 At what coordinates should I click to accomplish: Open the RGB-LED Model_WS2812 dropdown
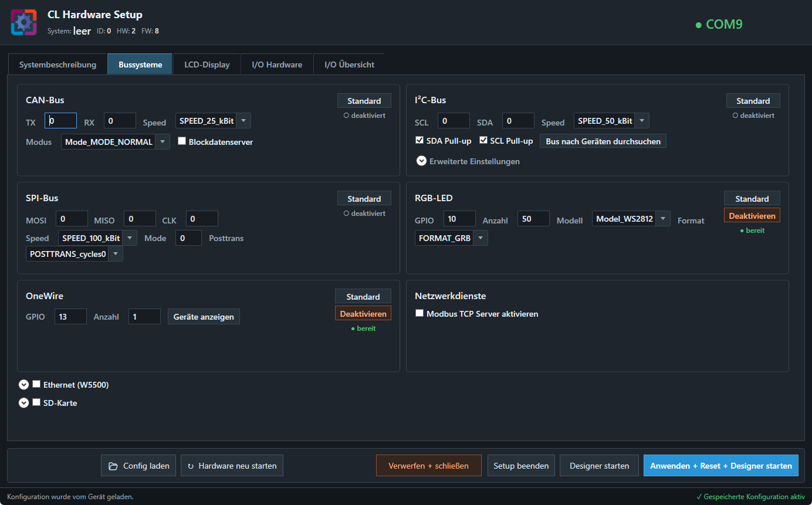click(x=631, y=219)
